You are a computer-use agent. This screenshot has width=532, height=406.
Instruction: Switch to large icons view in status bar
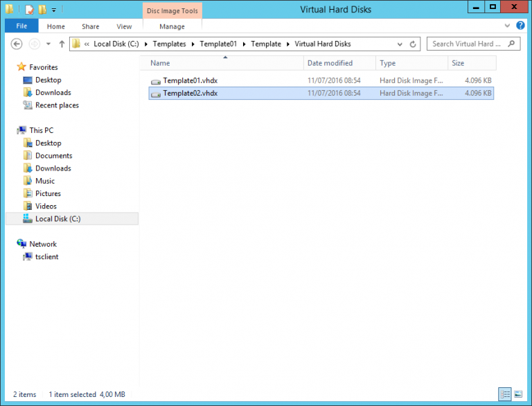pos(518,394)
